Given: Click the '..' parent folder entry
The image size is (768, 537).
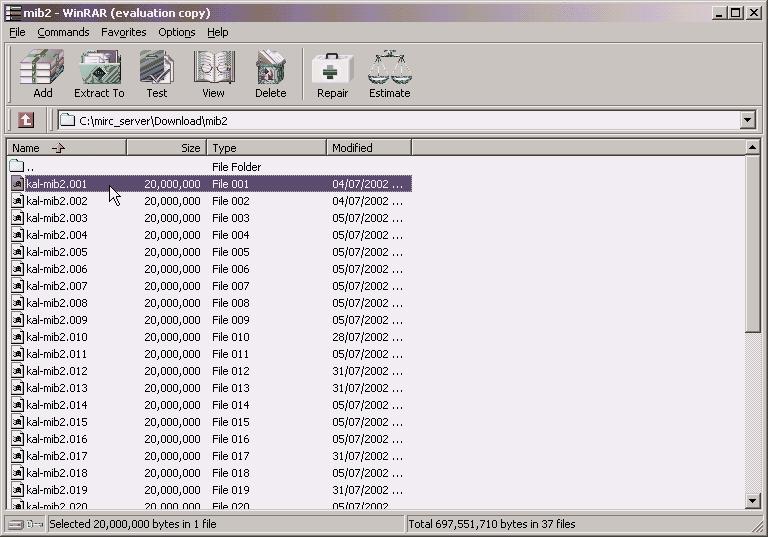Looking at the screenshot, I should (30, 167).
